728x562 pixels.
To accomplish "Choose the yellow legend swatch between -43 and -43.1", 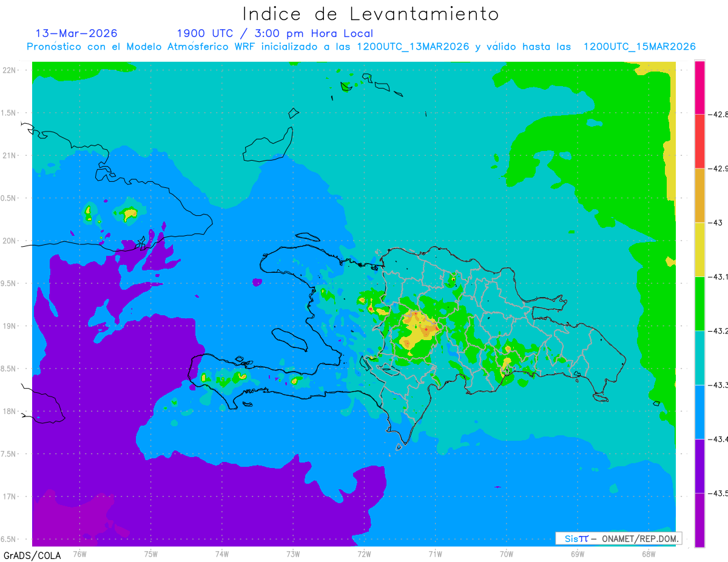I will pos(699,249).
